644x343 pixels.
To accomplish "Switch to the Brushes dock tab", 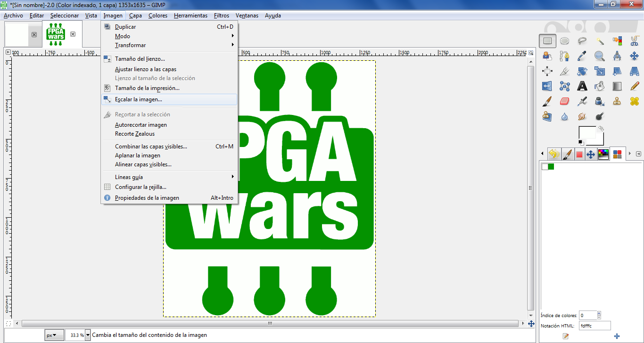I will pos(567,154).
